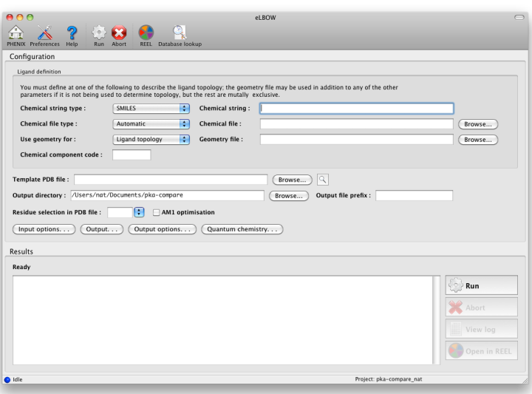Expand Use geometry for dropdown
This screenshot has width=532, height=394.
(151, 139)
